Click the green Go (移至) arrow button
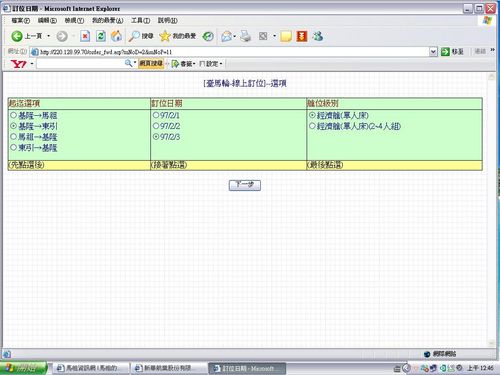500x375 pixels. [x=445, y=52]
